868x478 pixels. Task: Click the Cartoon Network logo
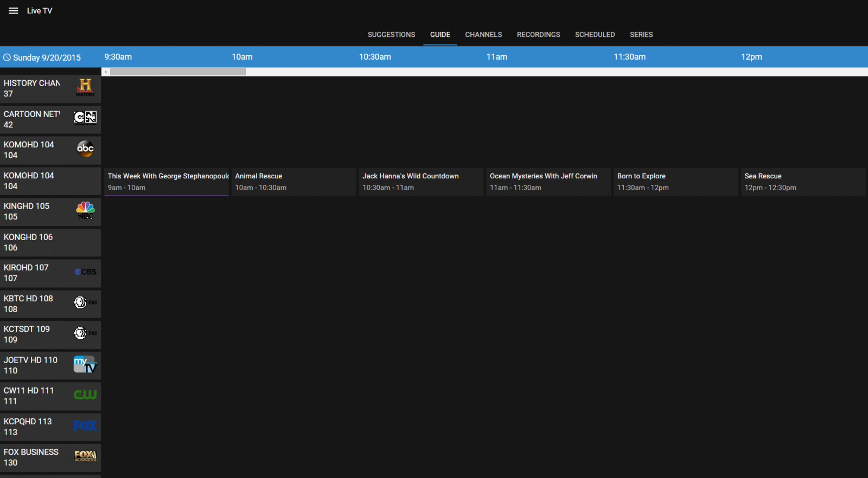[85, 118]
